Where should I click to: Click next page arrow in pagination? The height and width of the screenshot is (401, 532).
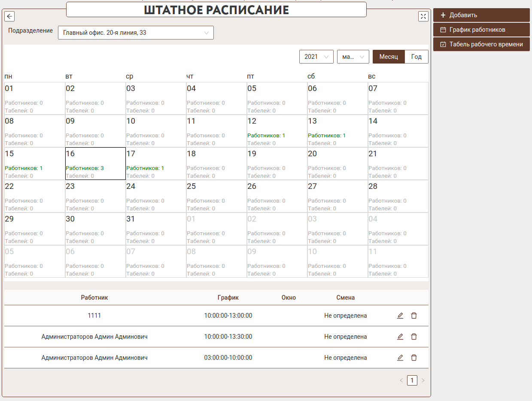[423, 380]
